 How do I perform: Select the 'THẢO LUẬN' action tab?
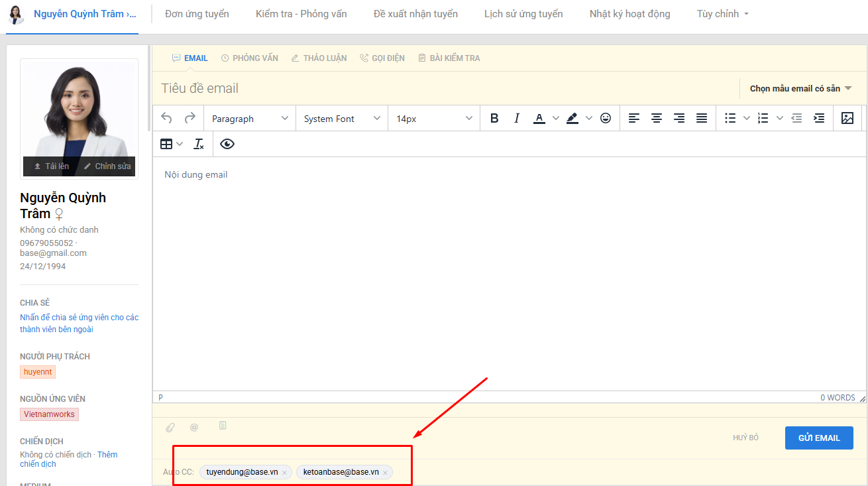(x=319, y=58)
